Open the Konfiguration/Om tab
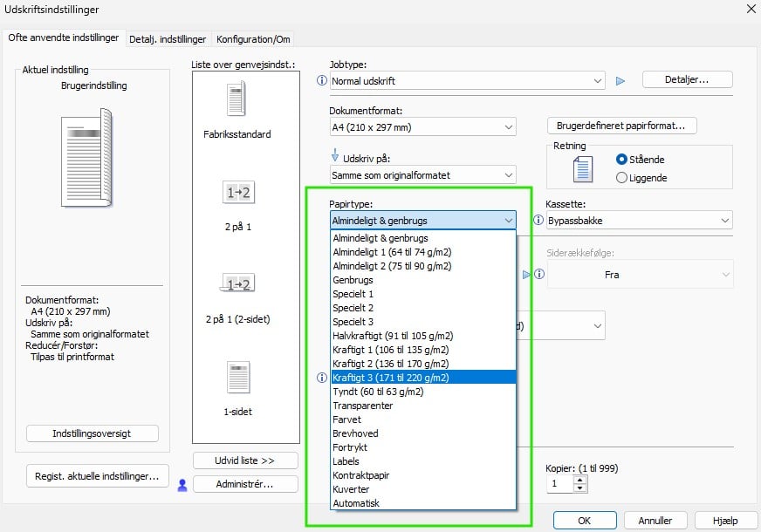 [253, 39]
